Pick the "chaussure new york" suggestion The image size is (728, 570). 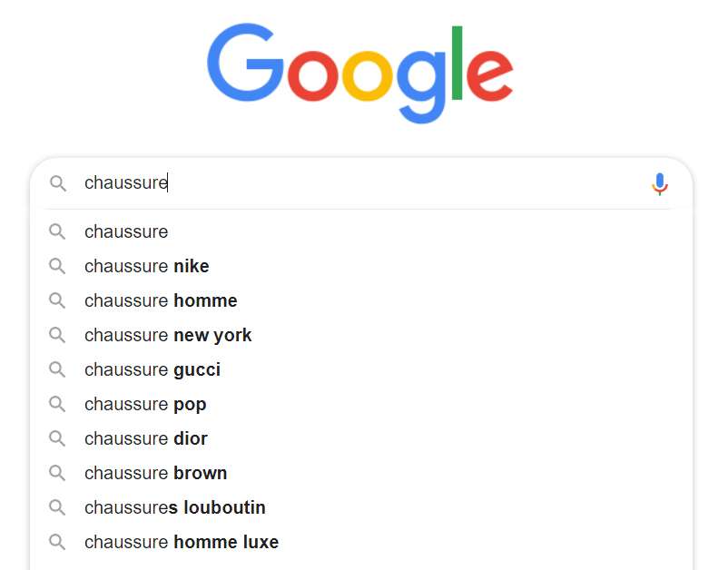[x=168, y=335]
